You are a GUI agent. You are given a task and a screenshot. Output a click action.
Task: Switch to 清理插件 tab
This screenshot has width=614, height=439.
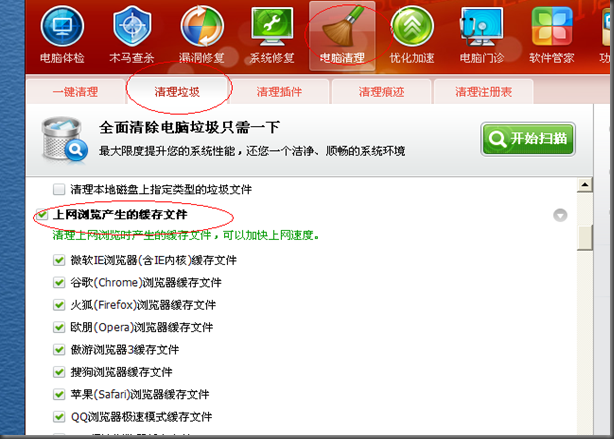[279, 92]
